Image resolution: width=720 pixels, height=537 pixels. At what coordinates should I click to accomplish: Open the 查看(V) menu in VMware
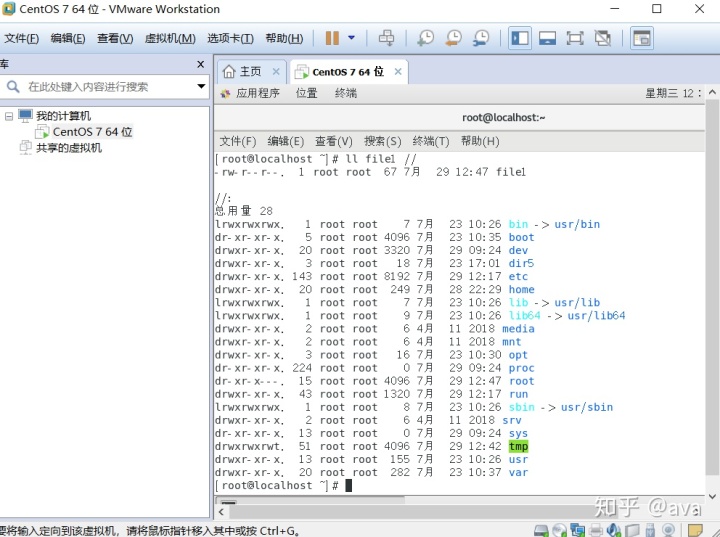tap(115, 38)
